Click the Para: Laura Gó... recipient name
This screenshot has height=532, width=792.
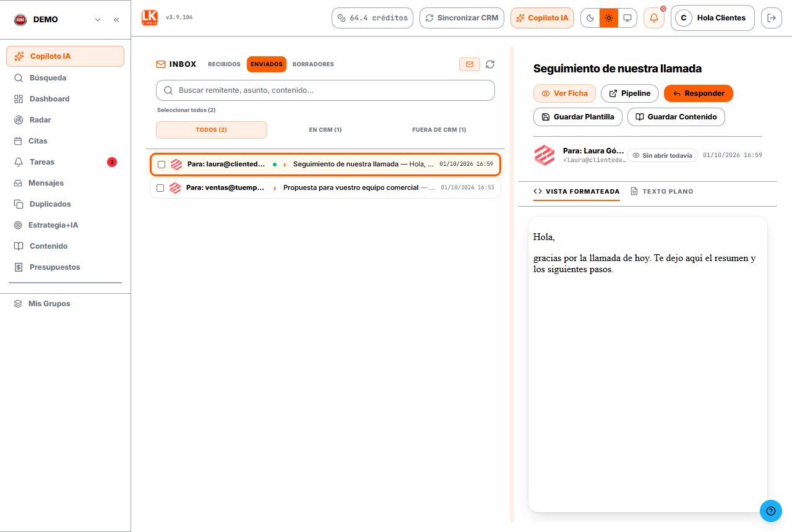[x=594, y=151]
